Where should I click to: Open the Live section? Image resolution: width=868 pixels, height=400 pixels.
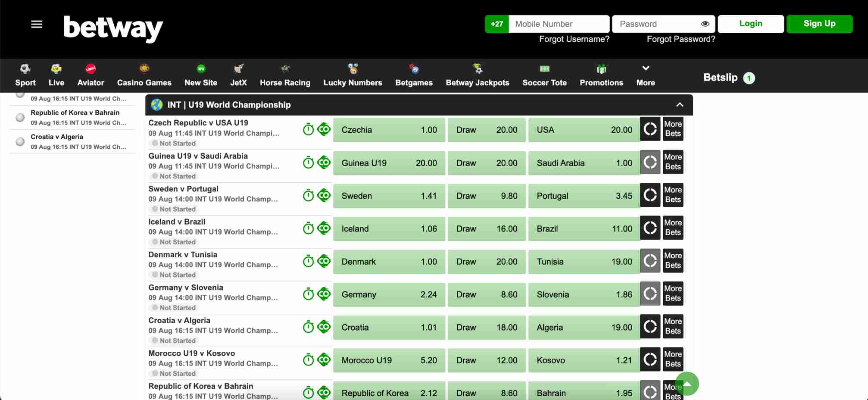click(56, 75)
